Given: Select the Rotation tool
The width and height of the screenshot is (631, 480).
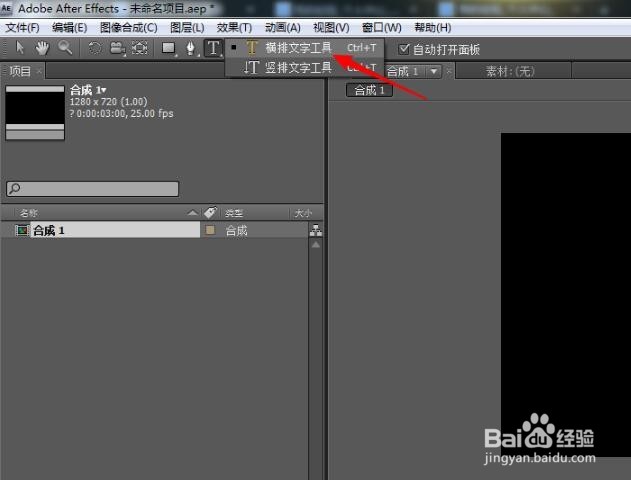Looking at the screenshot, I should (95, 48).
